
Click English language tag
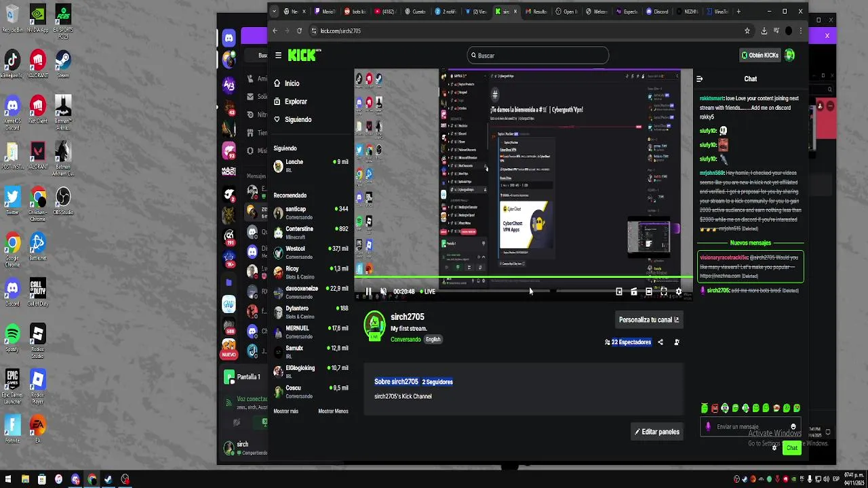[x=433, y=340]
